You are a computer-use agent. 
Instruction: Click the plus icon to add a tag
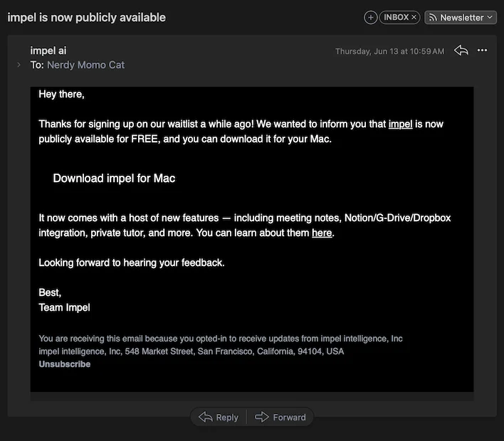(370, 18)
